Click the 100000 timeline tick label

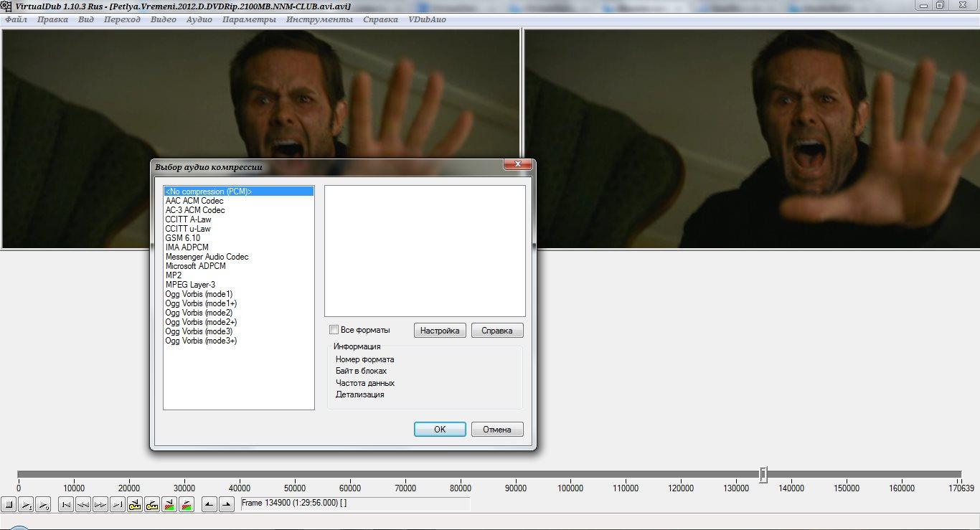570,488
